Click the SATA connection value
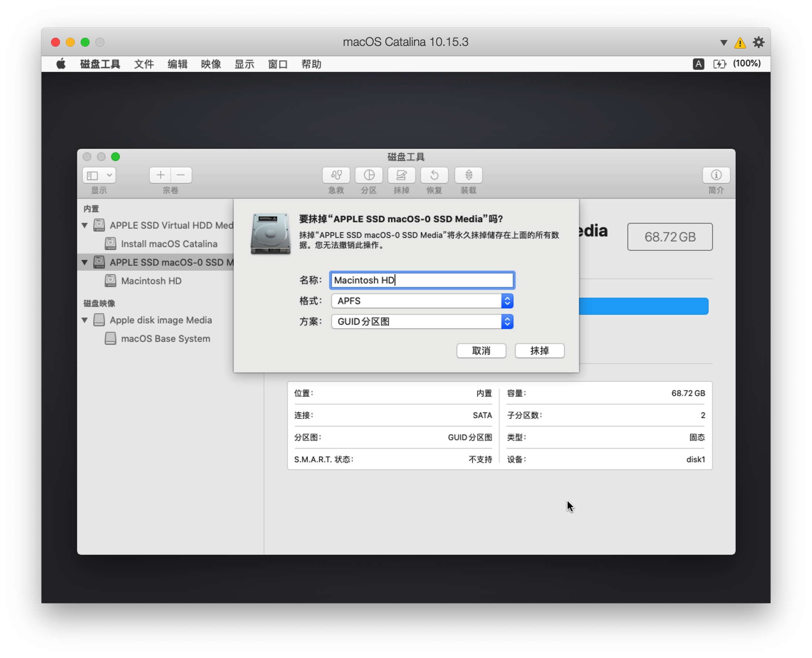The width and height of the screenshot is (812, 658). pos(482,416)
